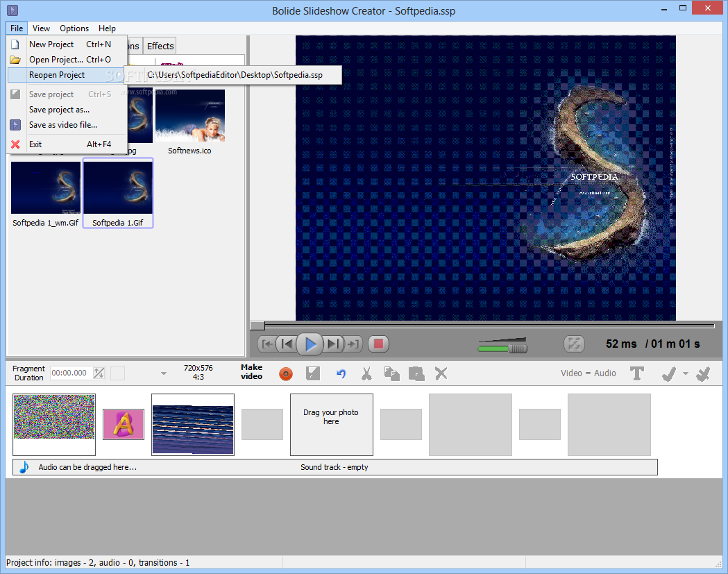Click the paste icon in timeline toolbar
Screen dimensions: 728x574
tap(416, 373)
